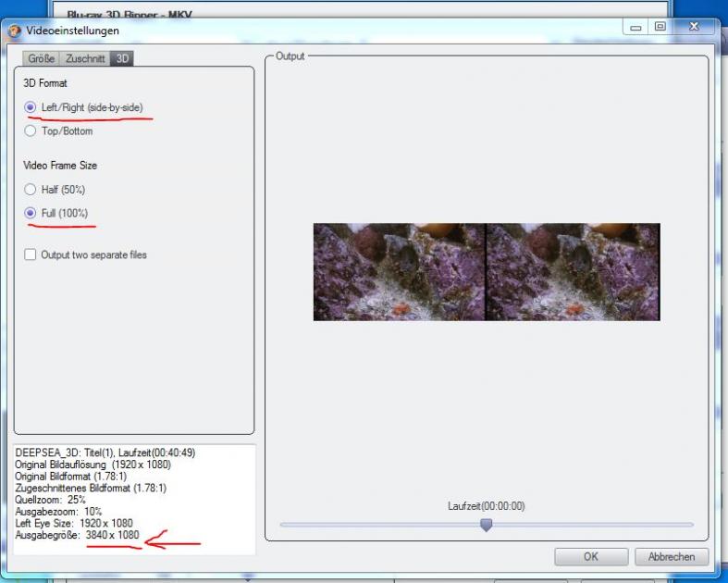Click the Quellzoom: 25% line

[50, 500]
